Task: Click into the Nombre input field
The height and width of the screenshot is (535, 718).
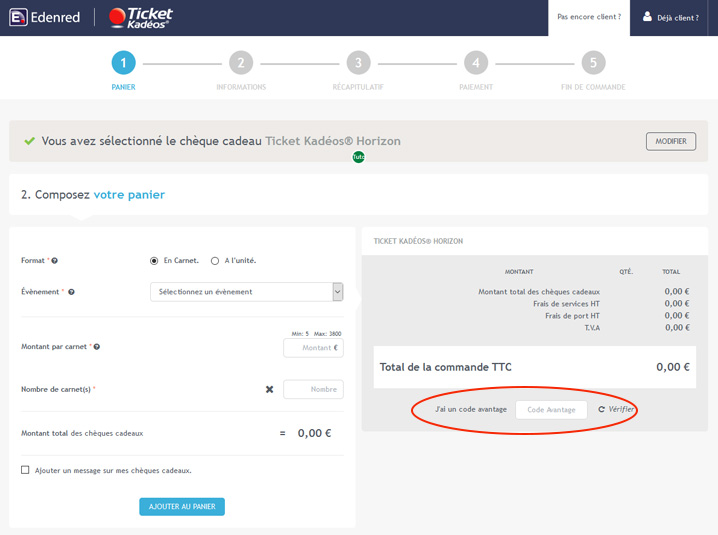Action: coord(313,389)
